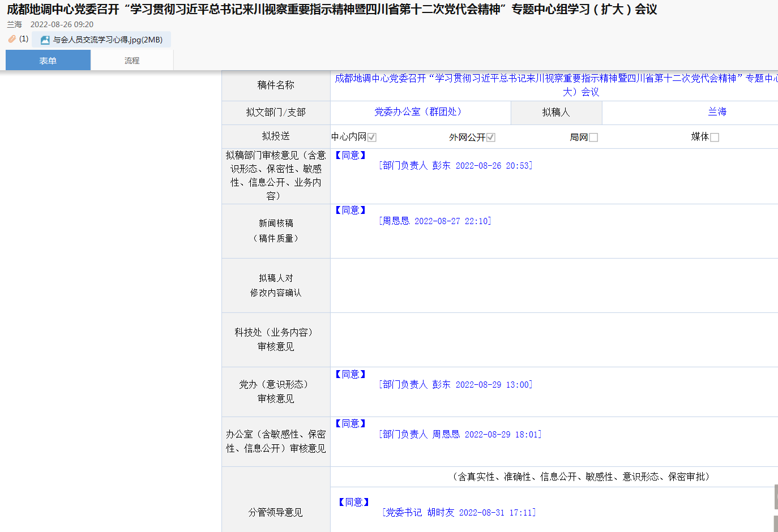This screenshot has width=778, height=532.
Task: Click the date 2022-08-26 09:20
Action: coord(62,24)
